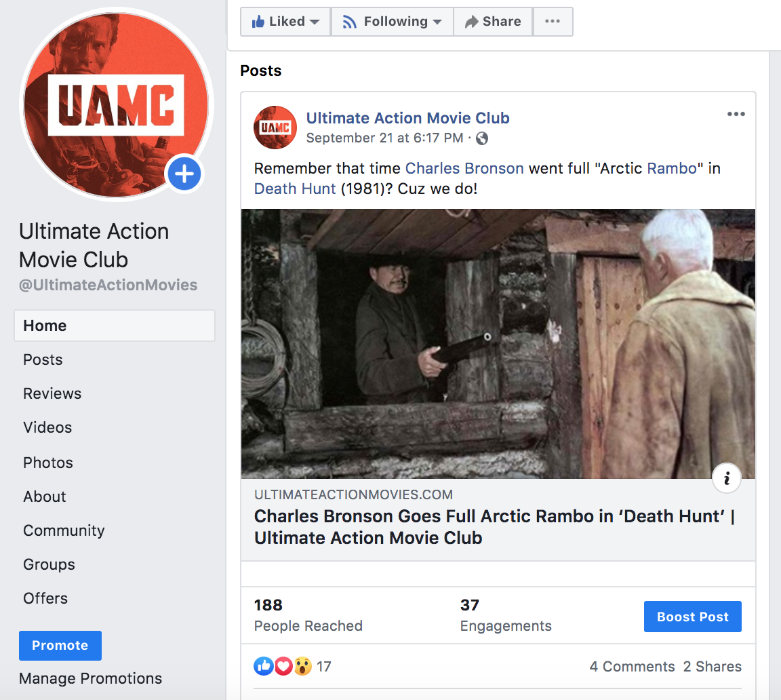Click the heart Love reaction icon

pyautogui.click(x=283, y=666)
